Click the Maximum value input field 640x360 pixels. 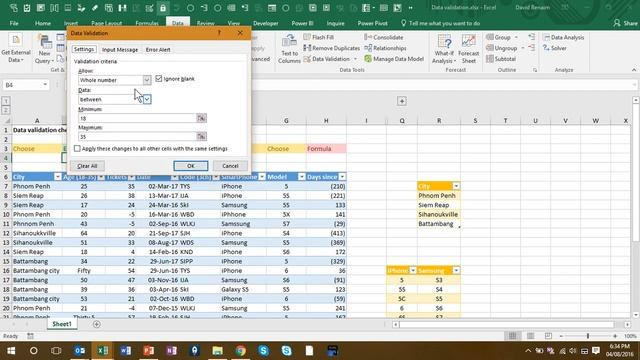tap(137, 136)
